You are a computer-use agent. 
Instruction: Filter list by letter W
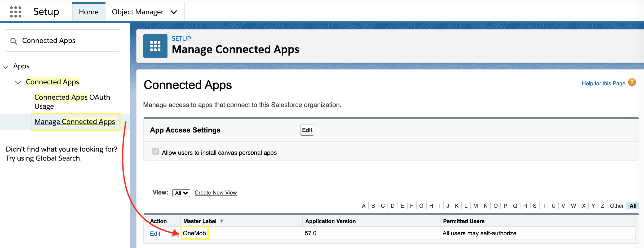[574, 206]
